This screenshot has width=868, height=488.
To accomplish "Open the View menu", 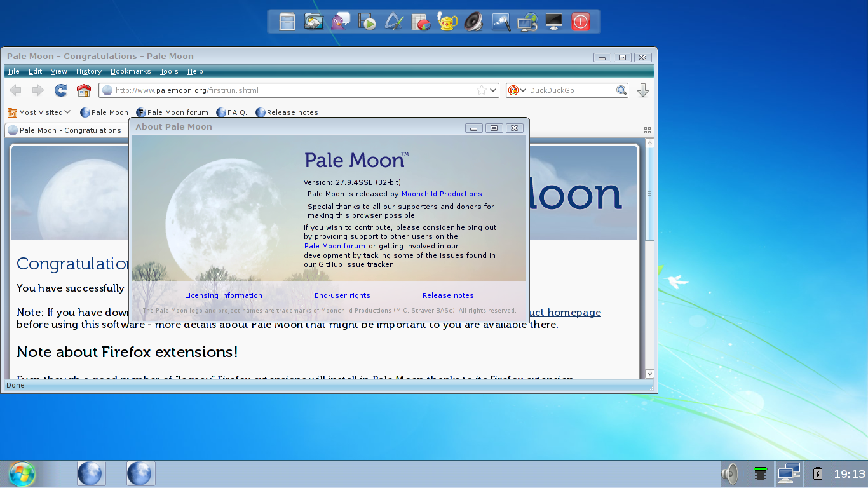I will [59, 71].
